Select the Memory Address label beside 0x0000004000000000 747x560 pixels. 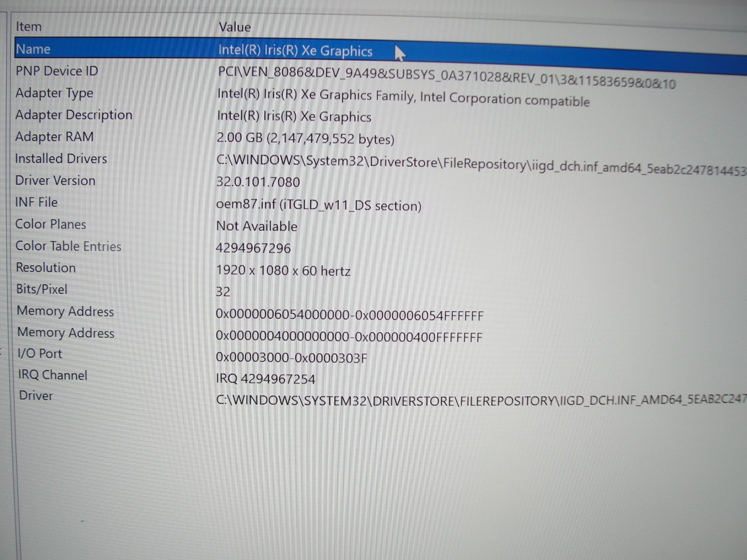[x=66, y=333]
